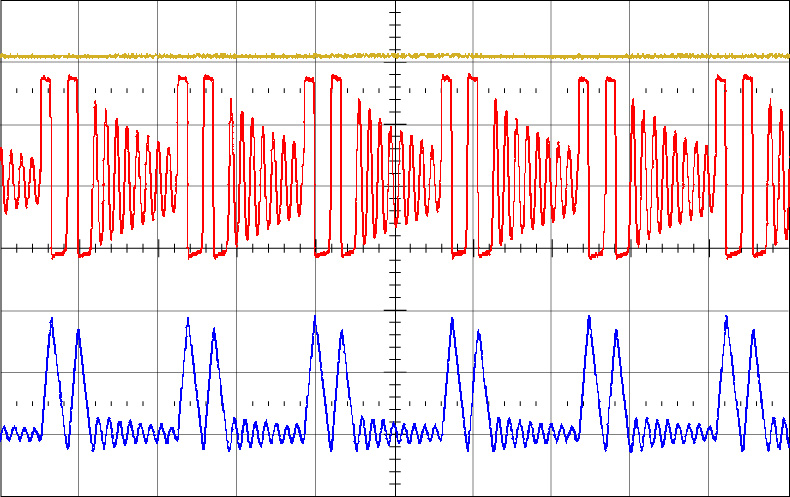The width and height of the screenshot is (790, 497).
Task: Click the second blue peak from the left
Action: tap(78, 332)
